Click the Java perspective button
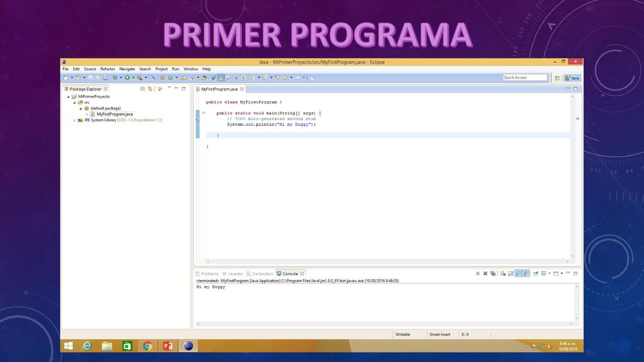Screen dimensions: 644x362 [572, 78]
